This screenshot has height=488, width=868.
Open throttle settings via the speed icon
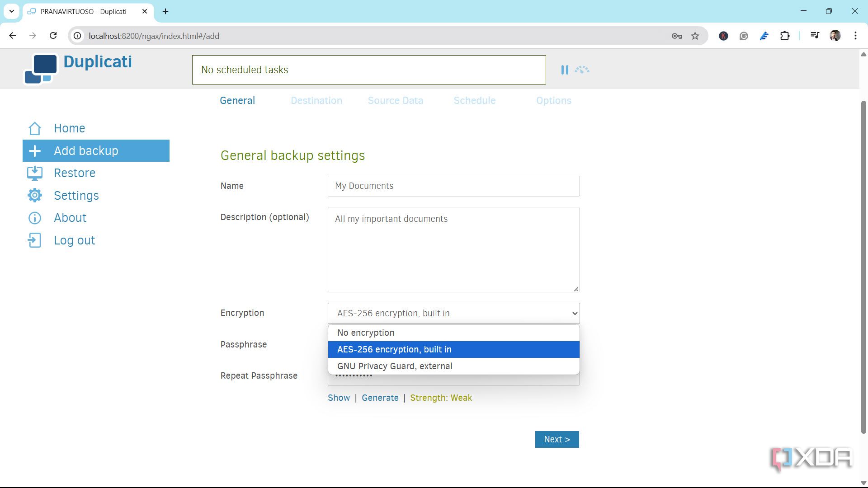582,70
